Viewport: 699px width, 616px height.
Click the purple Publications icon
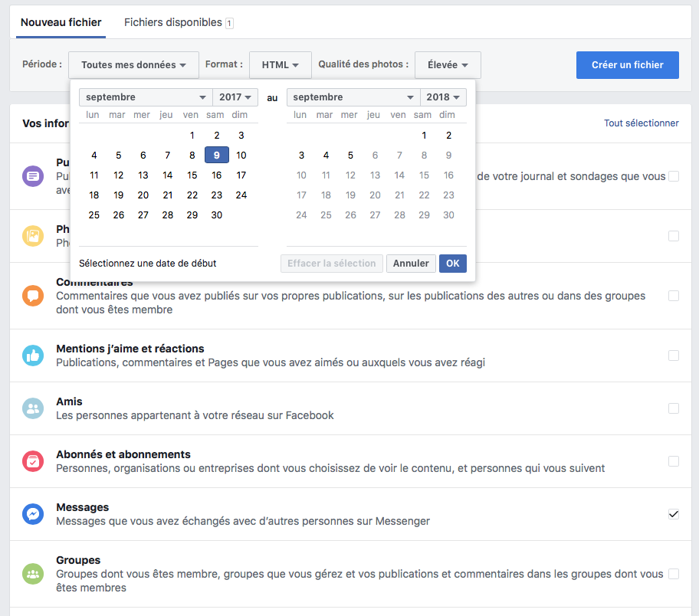click(33, 176)
